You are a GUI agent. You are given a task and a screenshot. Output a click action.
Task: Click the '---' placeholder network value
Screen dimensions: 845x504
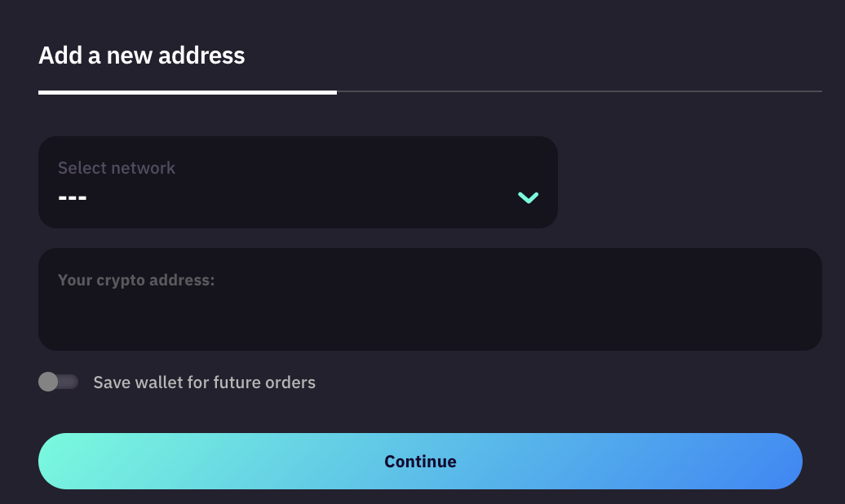click(73, 197)
